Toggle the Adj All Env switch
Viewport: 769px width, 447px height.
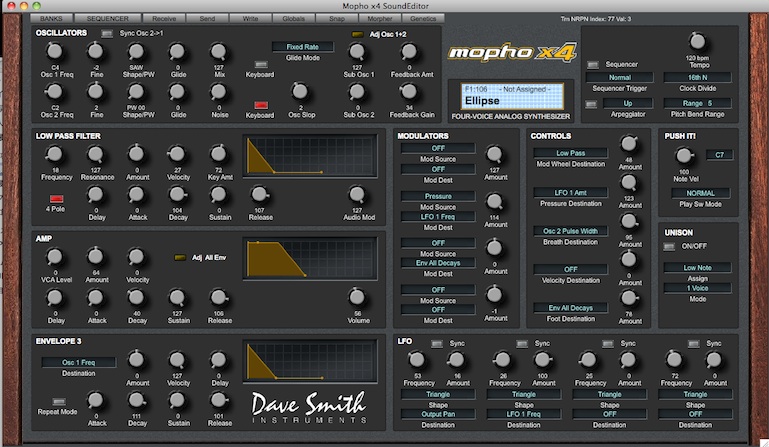click(x=180, y=257)
